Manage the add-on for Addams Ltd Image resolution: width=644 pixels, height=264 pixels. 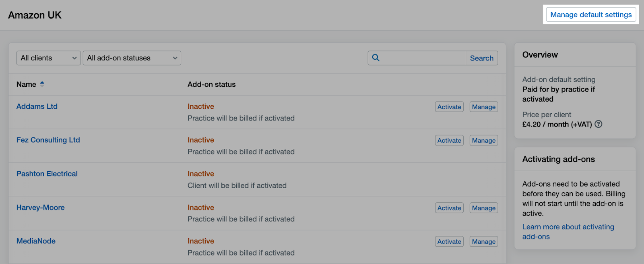coord(483,106)
